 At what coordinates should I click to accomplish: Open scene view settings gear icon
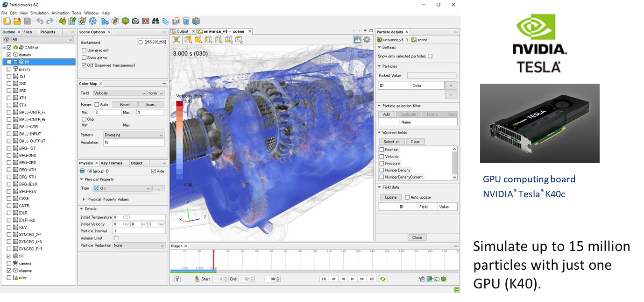click(x=367, y=40)
